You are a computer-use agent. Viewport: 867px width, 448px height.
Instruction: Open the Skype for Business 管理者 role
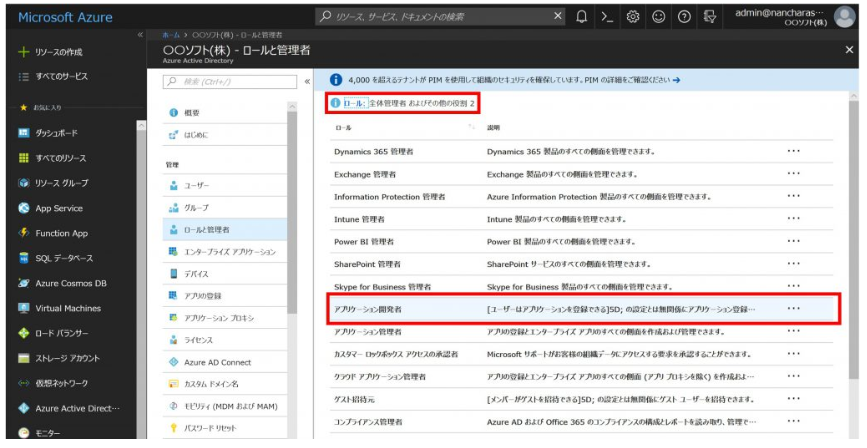pos(582,286)
